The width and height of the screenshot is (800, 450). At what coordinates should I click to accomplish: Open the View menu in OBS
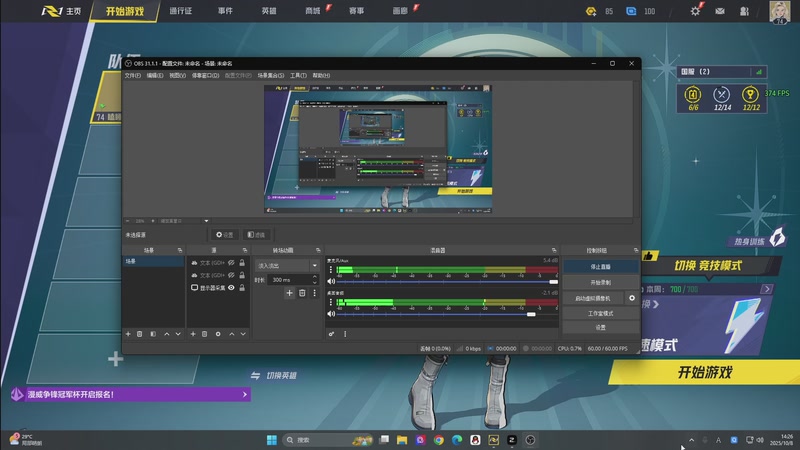point(177,76)
